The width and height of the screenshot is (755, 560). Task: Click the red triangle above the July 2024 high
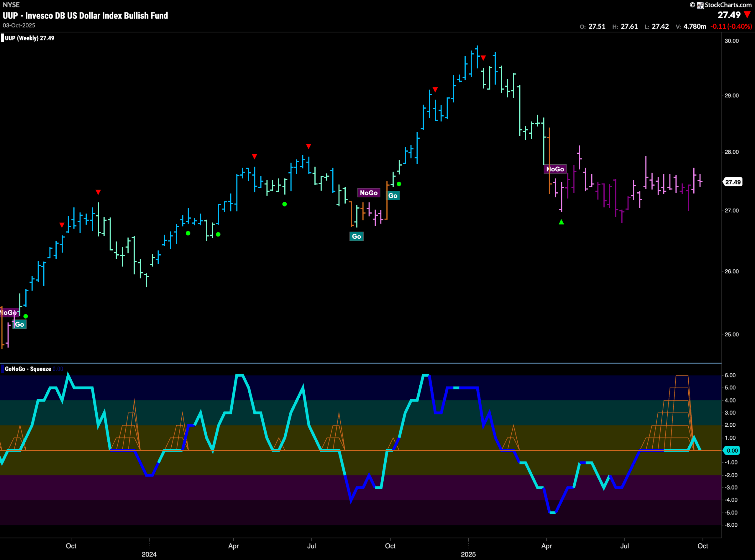click(308, 146)
